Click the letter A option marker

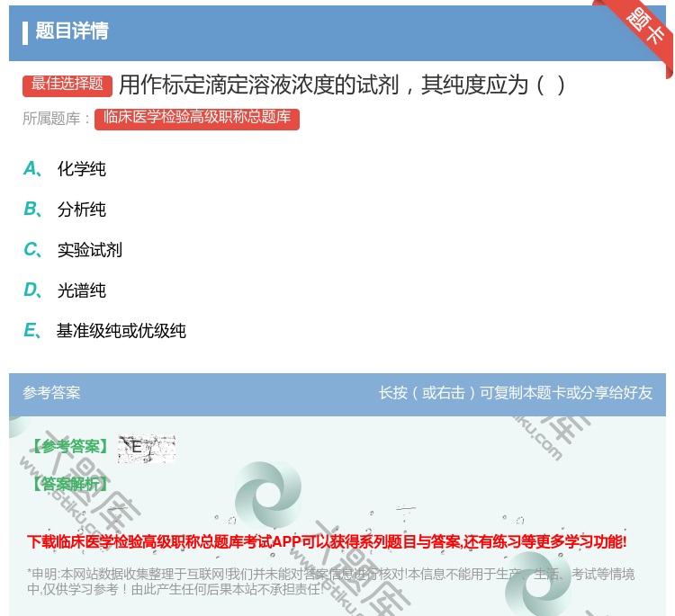point(31,169)
